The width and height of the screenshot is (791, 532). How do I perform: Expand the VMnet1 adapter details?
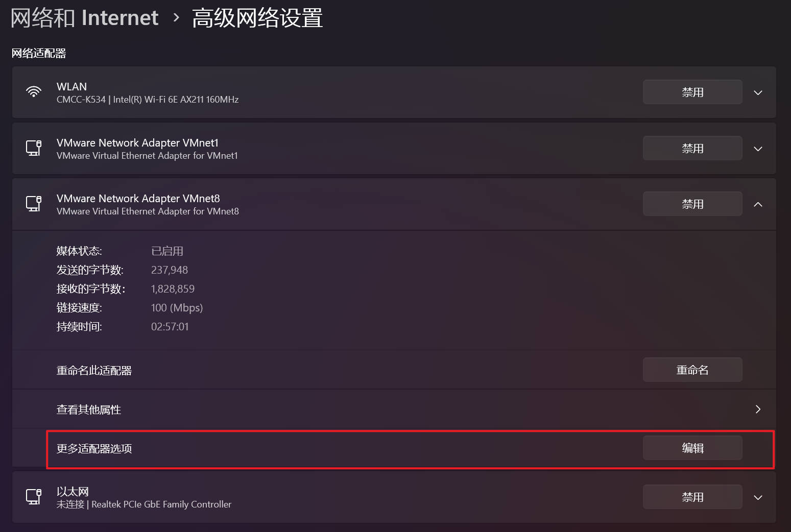(x=758, y=149)
